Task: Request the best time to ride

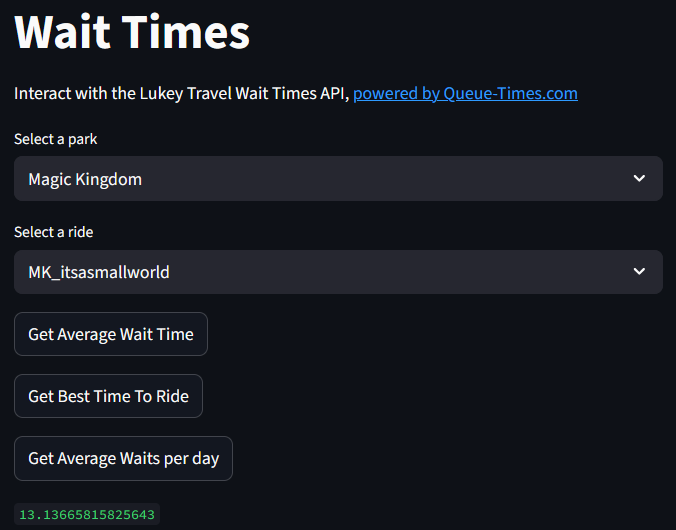Action: click(x=108, y=396)
